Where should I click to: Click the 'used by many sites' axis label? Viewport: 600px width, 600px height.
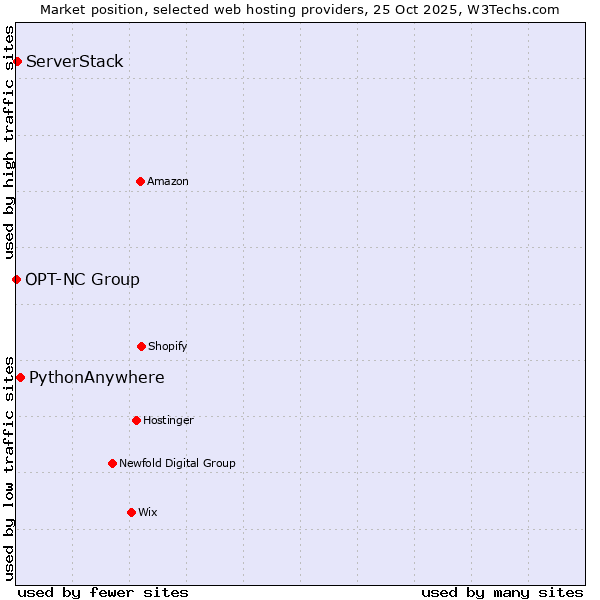click(502, 592)
